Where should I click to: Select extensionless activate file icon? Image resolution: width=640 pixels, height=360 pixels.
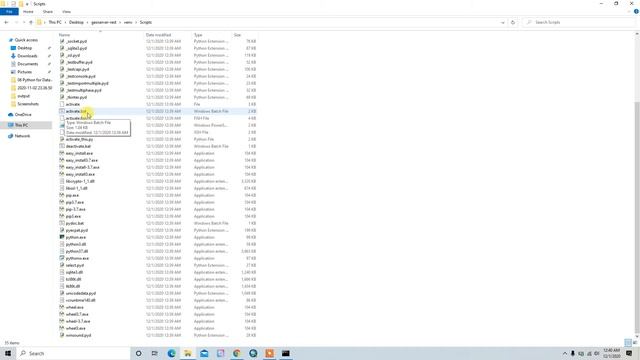pos(62,104)
